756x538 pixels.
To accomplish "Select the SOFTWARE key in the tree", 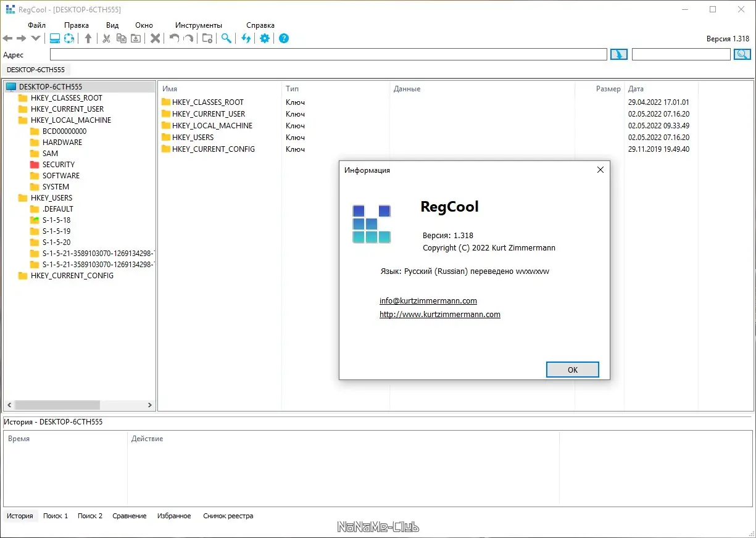I will 61,176.
